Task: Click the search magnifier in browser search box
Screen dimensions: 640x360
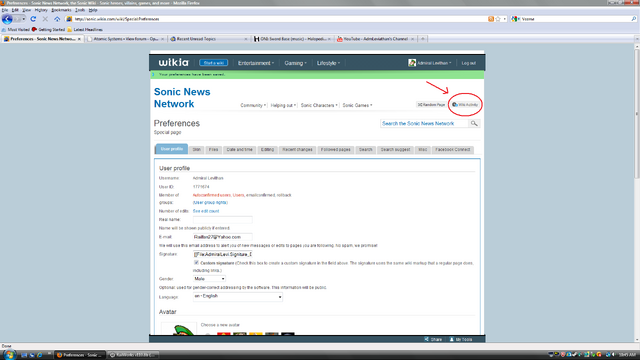Action: point(633,19)
